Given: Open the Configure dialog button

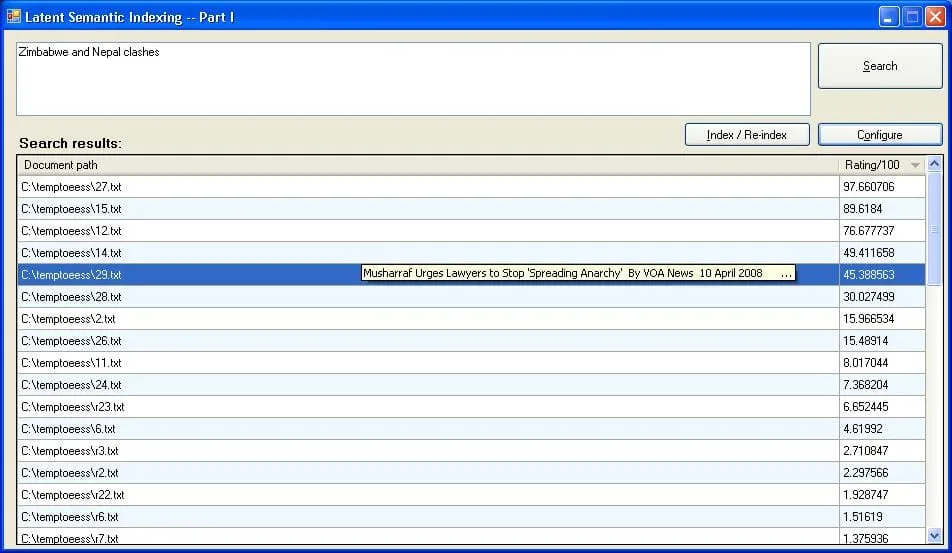Looking at the screenshot, I should click(x=879, y=134).
